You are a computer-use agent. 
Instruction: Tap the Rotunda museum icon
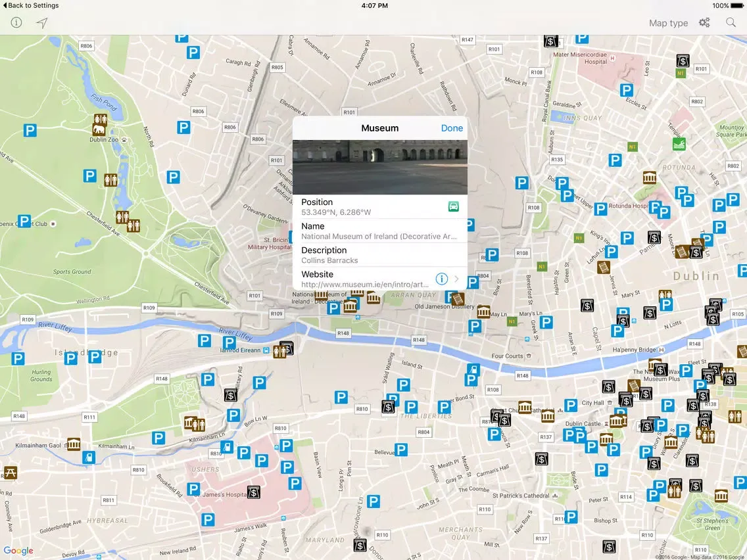coord(649,177)
